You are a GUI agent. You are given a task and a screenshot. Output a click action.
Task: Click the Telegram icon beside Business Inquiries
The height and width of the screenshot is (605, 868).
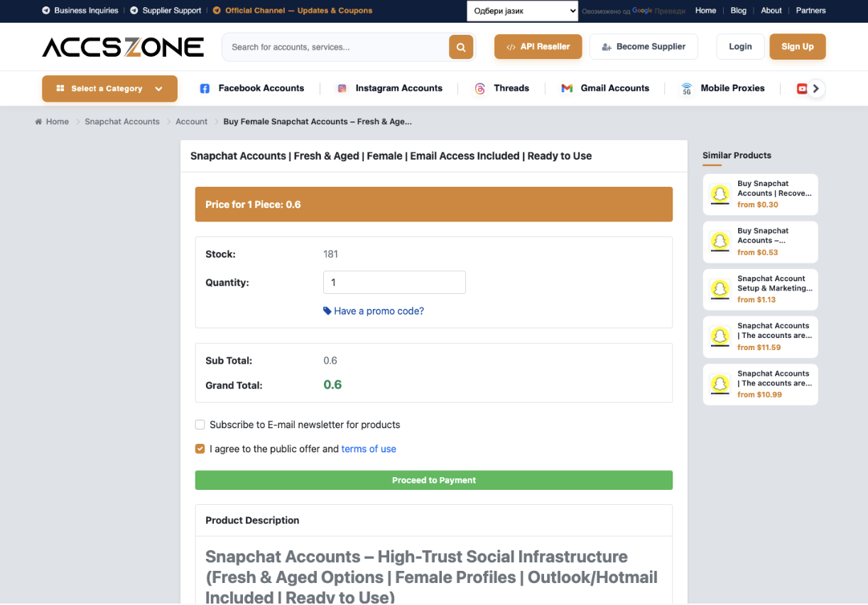tap(46, 11)
